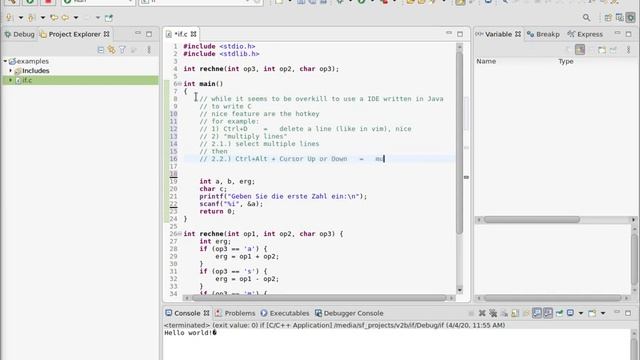Switch to the Debug view tab
This screenshot has width=640, height=360.
coord(19,34)
